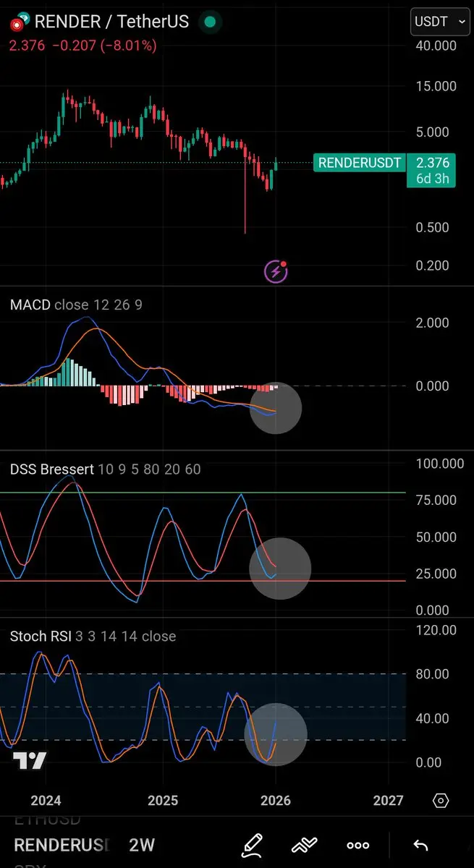
Task: Open the RENDERUSD symbol in bottom bar
Action: (62, 845)
